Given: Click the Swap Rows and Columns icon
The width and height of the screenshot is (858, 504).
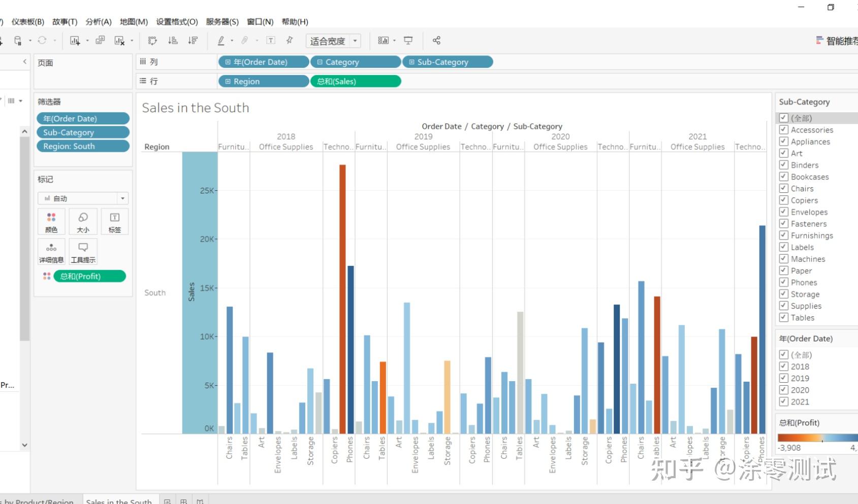Looking at the screenshot, I should click(152, 40).
